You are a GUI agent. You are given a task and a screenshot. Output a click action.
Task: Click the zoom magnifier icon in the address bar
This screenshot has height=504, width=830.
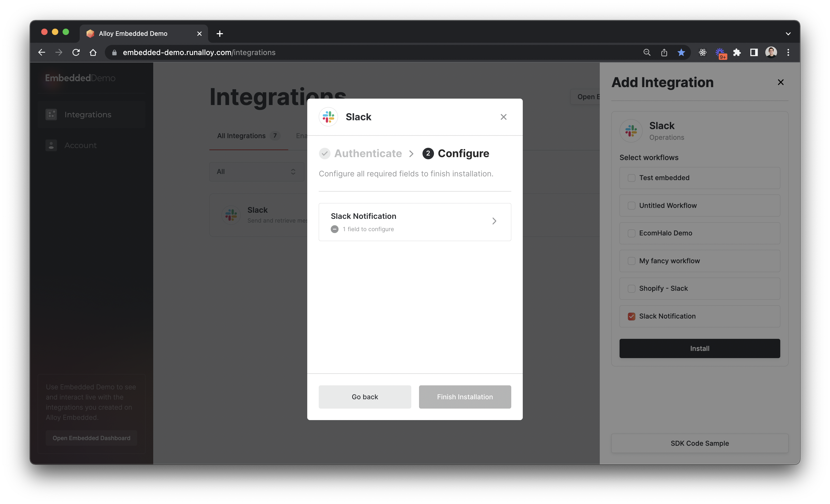point(647,52)
